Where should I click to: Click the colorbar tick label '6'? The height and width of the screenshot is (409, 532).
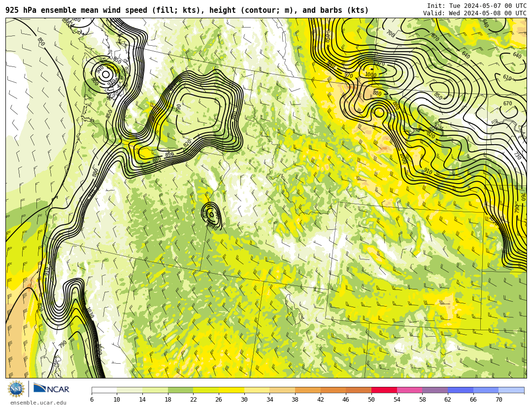(x=92, y=400)
